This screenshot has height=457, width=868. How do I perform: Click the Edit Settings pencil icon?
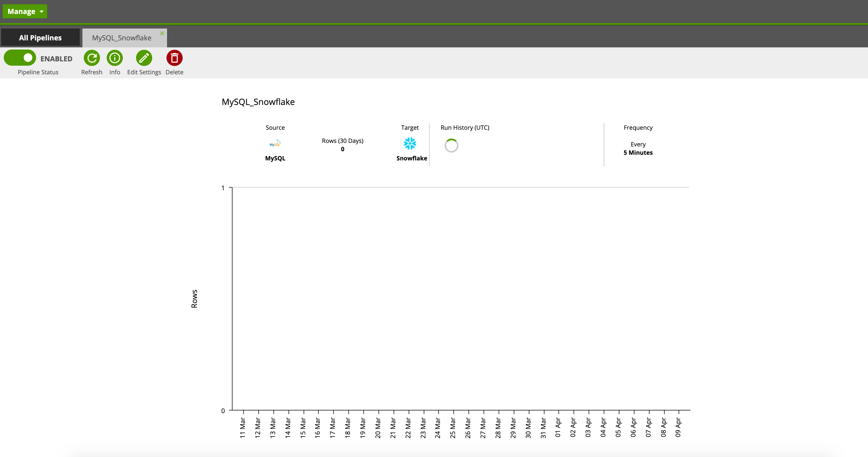[x=144, y=58]
